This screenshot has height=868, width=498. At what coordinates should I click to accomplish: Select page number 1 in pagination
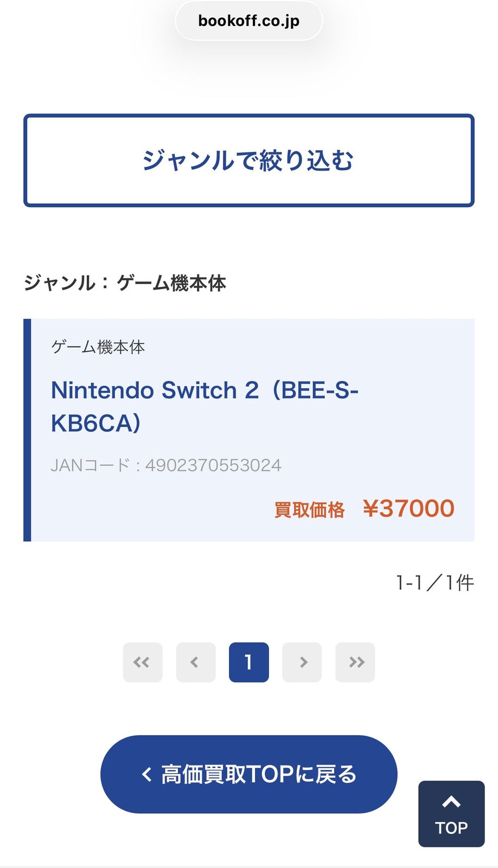tap(249, 662)
